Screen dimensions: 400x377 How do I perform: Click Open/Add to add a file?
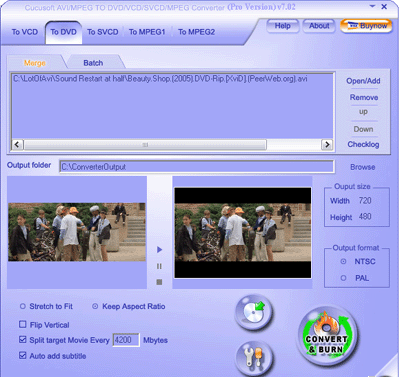[x=363, y=81]
